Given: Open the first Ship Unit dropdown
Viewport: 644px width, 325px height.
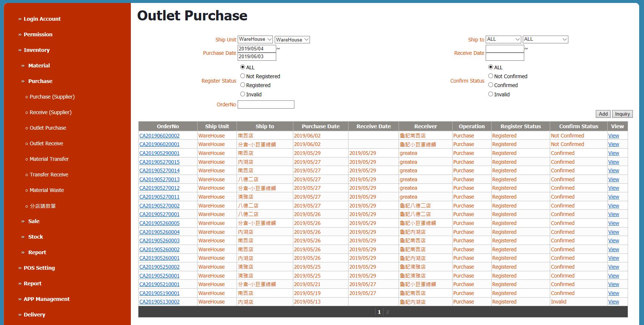Looking at the screenshot, I should click(255, 39).
